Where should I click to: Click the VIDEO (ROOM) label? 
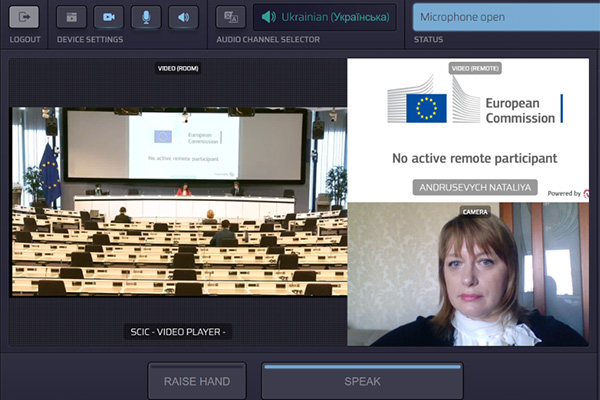pos(177,69)
